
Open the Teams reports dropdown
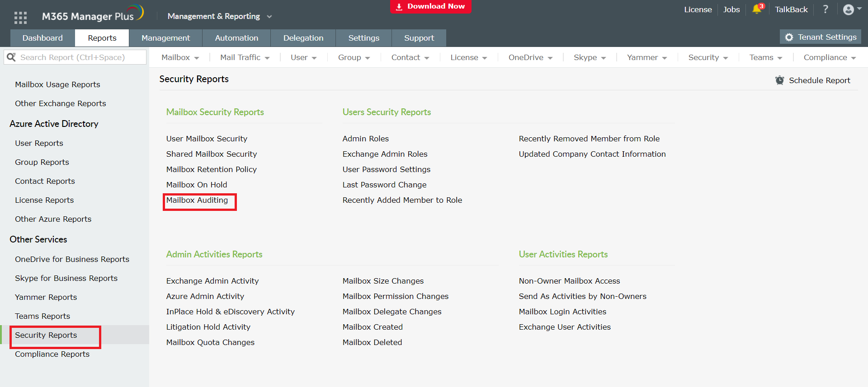click(x=766, y=57)
